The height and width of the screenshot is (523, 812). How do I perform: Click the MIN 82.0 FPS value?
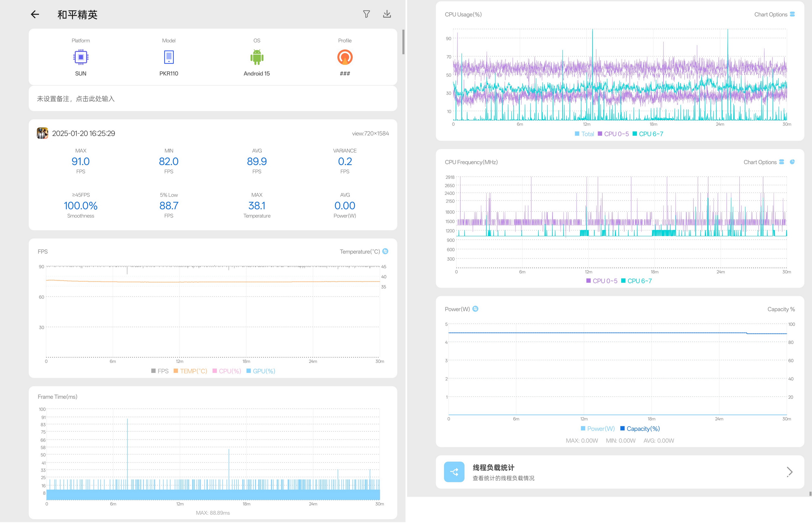[169, 162]
